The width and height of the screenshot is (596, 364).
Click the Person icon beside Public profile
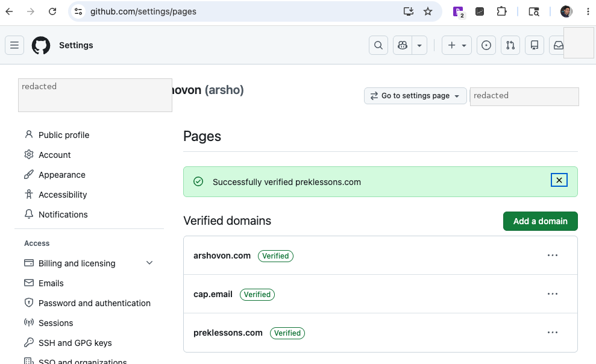(x=29, y=134)
